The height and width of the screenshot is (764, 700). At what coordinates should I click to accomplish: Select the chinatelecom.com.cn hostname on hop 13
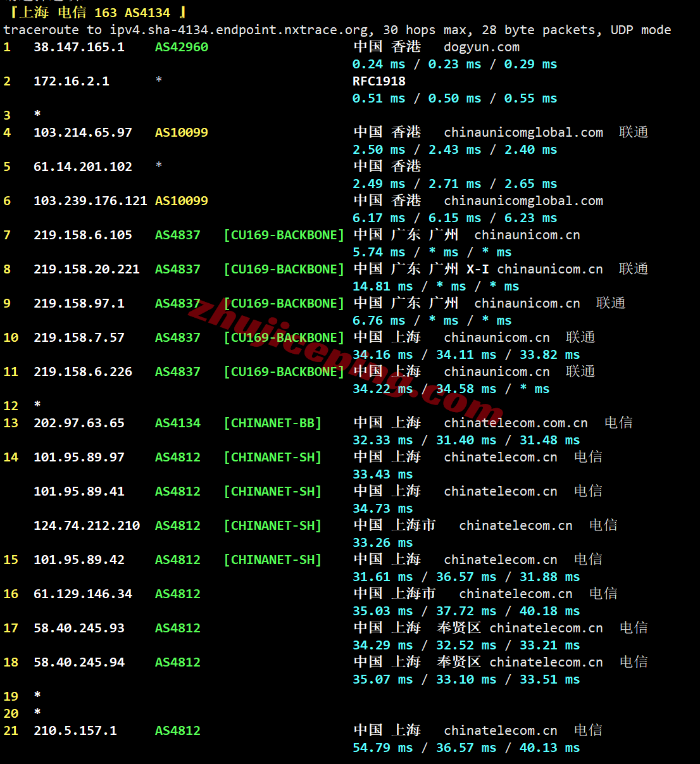516,423
